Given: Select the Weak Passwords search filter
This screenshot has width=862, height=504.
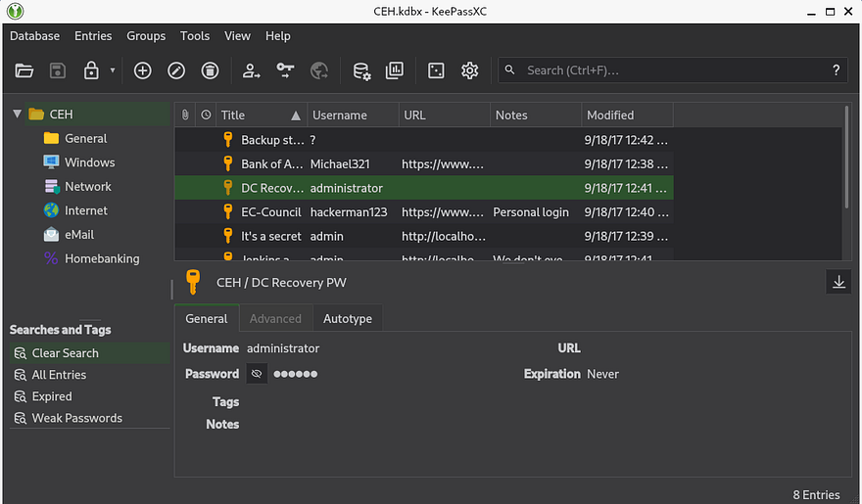Looking at the screenshot, I should pyautogui.click(x=76, y=418).
